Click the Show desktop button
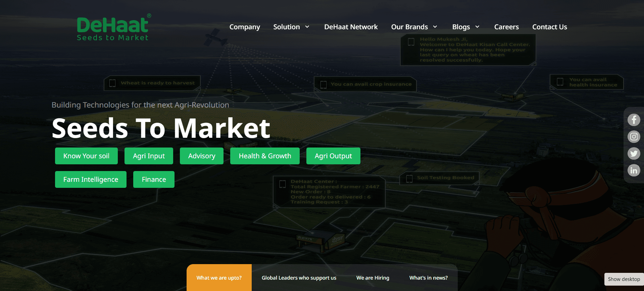The image size is (644, 291). pos(624,279)
